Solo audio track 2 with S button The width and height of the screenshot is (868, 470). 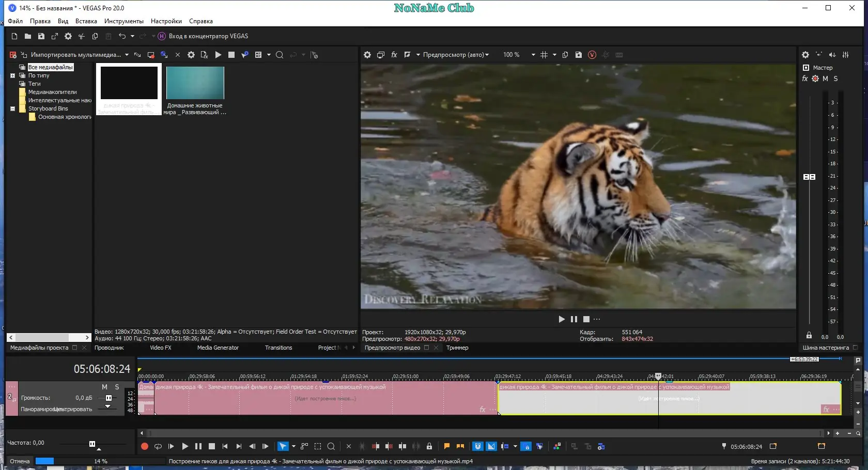point(117,387)
